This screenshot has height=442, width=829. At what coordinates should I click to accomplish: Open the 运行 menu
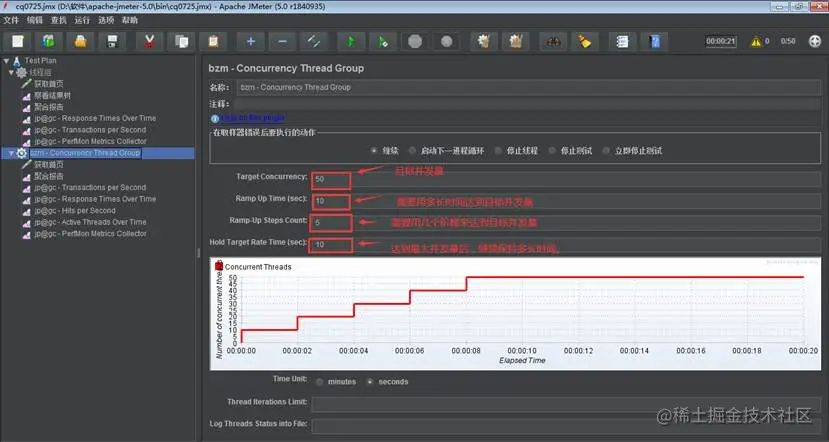click(x=82, y=20)
